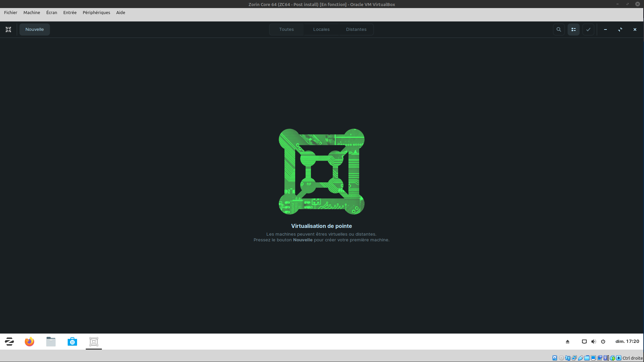Click VirtualBox USB device status icon
Image resolution: width=644 pixels, height=362 pixels.
pos(581,358)
